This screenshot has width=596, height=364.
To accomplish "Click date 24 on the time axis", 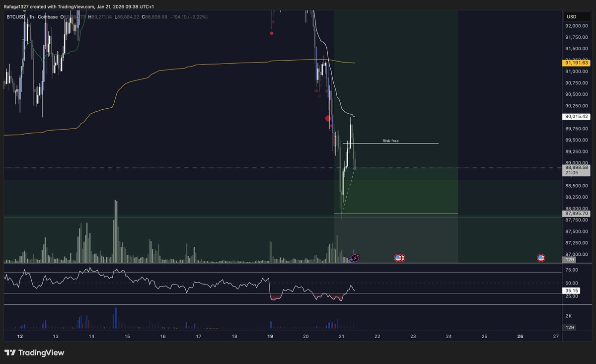I will [449, 337].
